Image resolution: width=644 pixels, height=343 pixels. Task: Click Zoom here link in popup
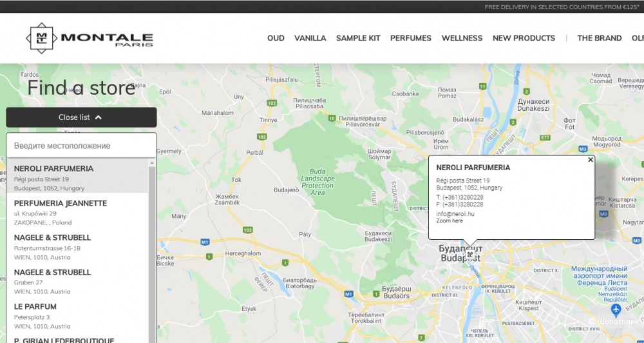point(450,221)
